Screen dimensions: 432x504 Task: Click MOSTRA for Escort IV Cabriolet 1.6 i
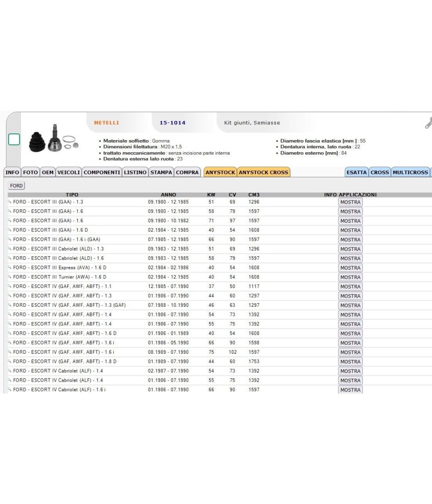pos(350,390)
